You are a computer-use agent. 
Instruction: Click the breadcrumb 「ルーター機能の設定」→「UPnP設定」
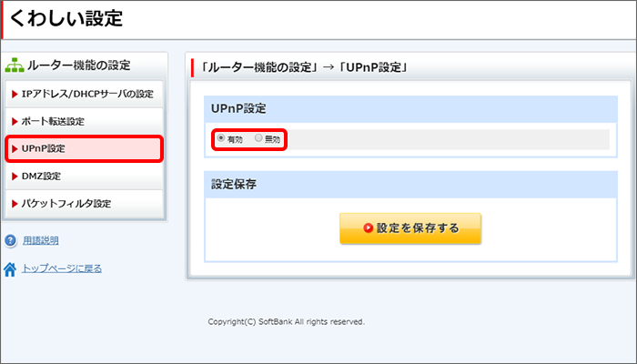(304, 67)
